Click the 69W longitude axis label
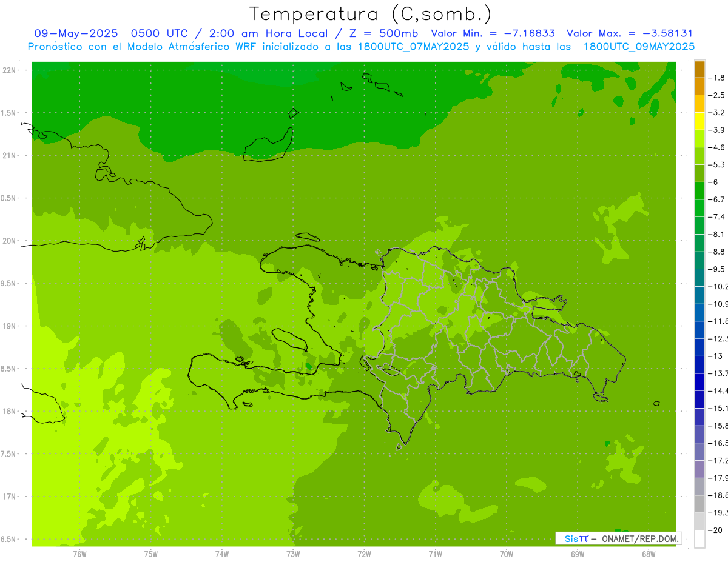The height and width of the screenshot is (562, 728). pyautogui.click(x=578, y=554)
